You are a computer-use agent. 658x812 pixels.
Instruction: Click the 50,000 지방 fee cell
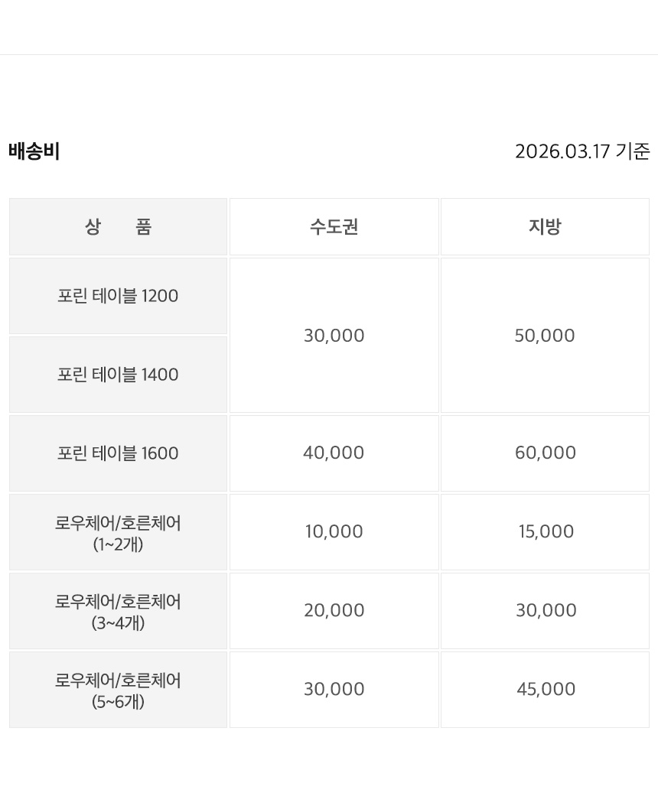point(545,336)
